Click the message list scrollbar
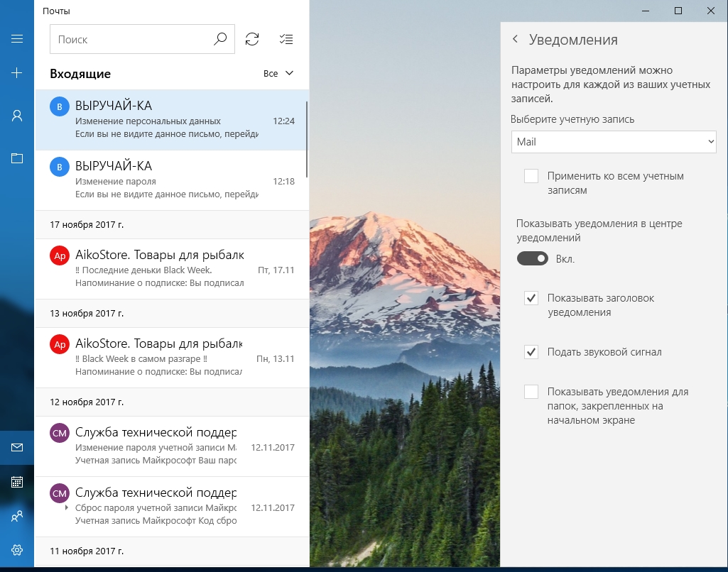728x572 pixels. point(307,139)
